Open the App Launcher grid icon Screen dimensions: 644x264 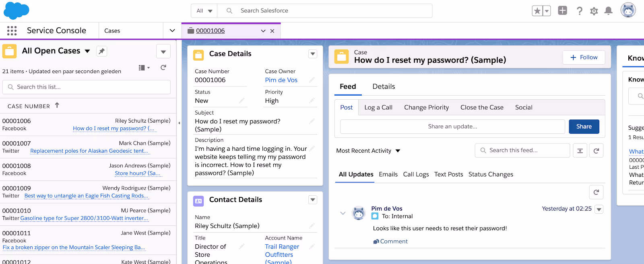[12, 31]
